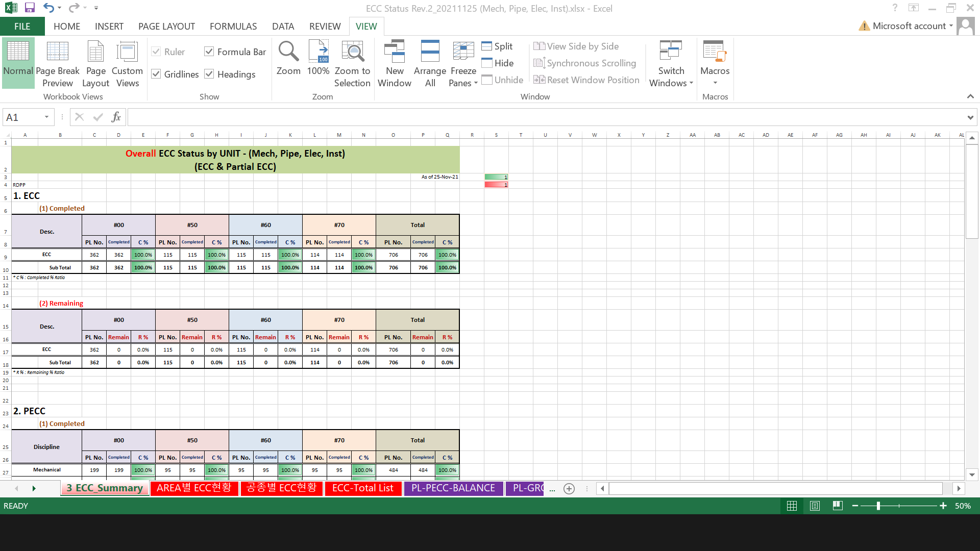Image resolution: width=980 pixels, height=551 pixels.
Task: Open the ECC-Total List sheet tab
Action: 362,488
